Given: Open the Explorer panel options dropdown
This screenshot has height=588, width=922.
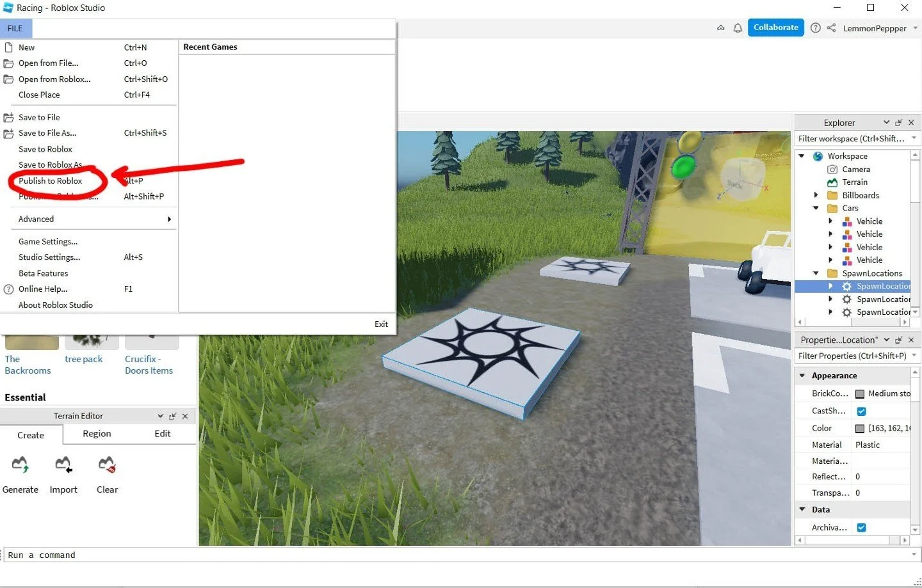Looking at the screenshot, I should point(886,123).
